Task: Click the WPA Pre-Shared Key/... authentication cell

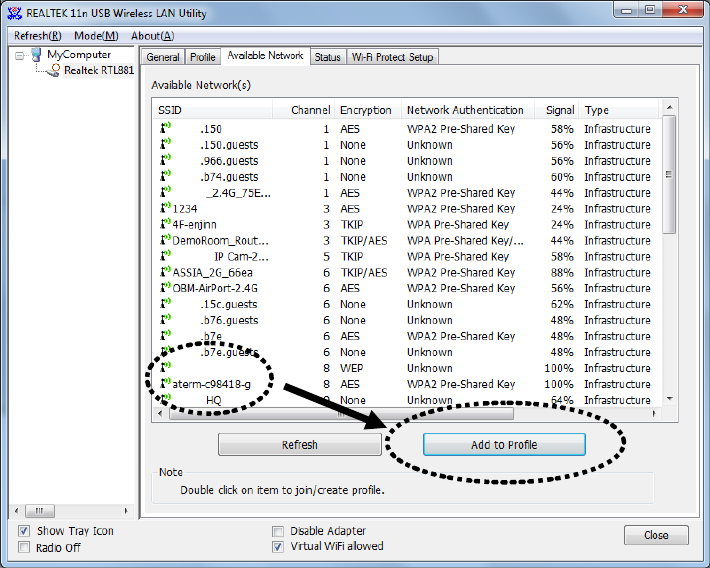Action: pyautogui.click(x=465, y=241)
